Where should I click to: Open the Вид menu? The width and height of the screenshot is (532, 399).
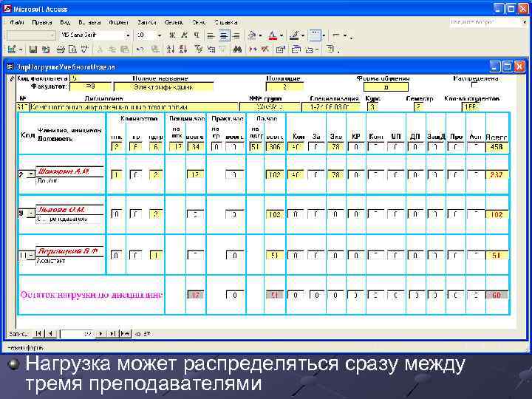click(65, 22)
